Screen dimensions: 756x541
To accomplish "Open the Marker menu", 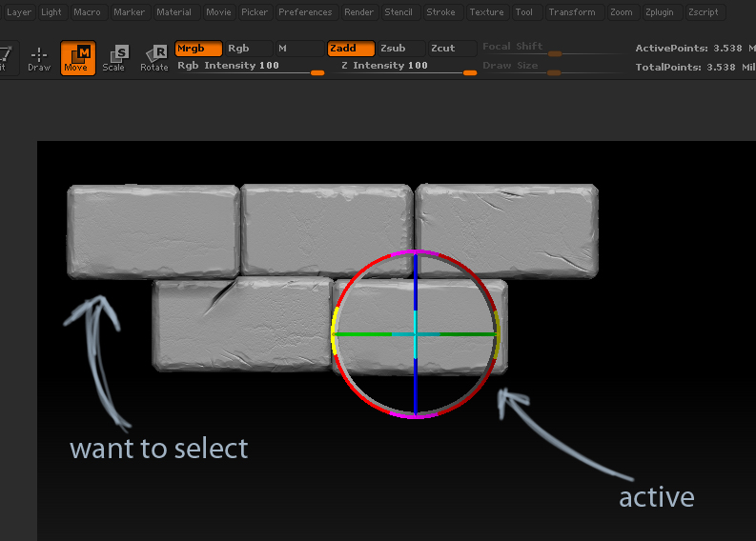I will pyautogui.click(x=130, y=12).
